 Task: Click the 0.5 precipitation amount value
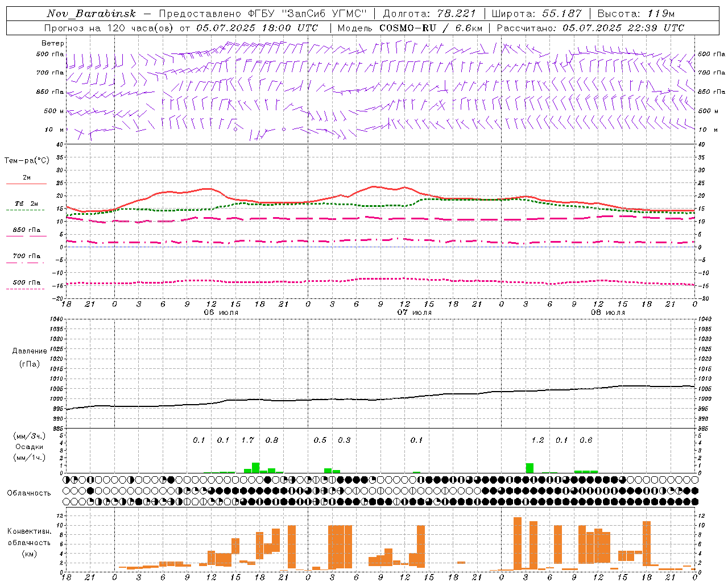tap(320, 440)
